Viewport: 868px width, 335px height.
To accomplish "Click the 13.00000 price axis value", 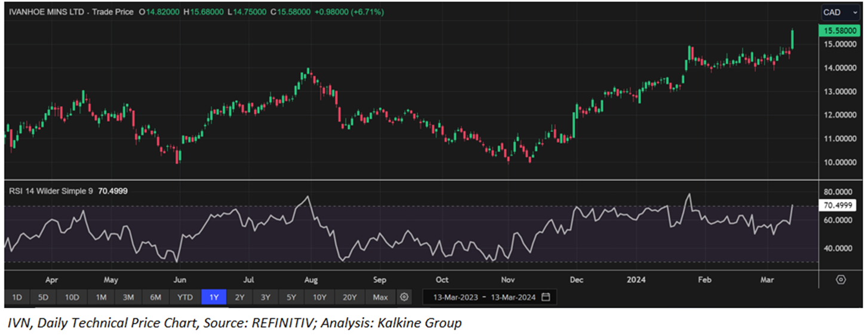I will pyautogui.click(x=839, y=91).
